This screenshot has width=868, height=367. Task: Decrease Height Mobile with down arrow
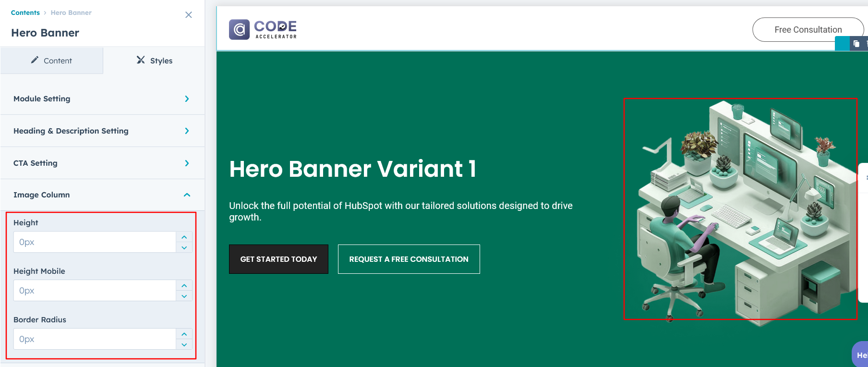184,296
